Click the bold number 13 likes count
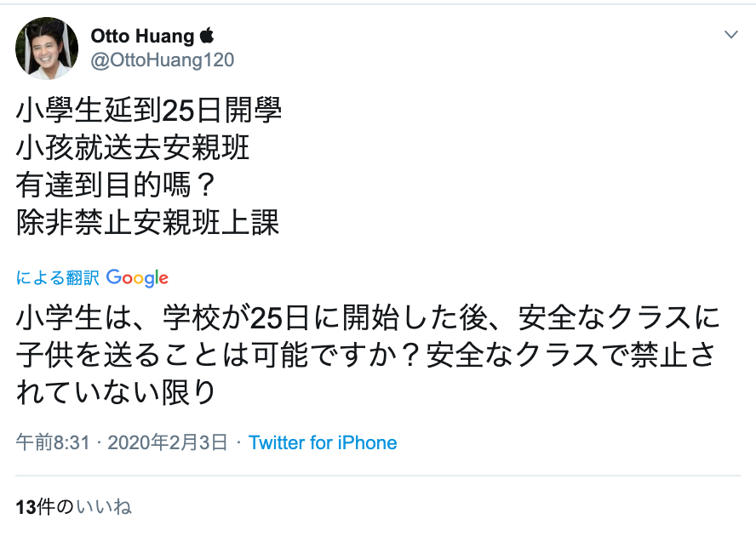Image resolution: width=756 pixels, height=536 pixels. [x=24, y=507]
